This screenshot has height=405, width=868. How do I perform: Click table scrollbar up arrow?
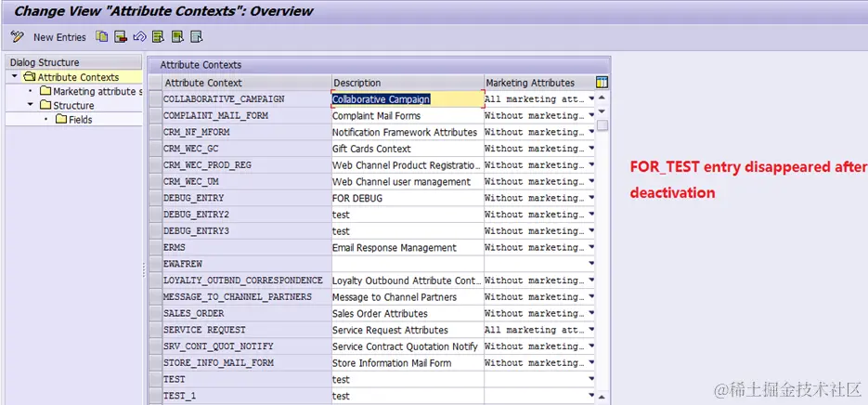(x=602, y=98)
